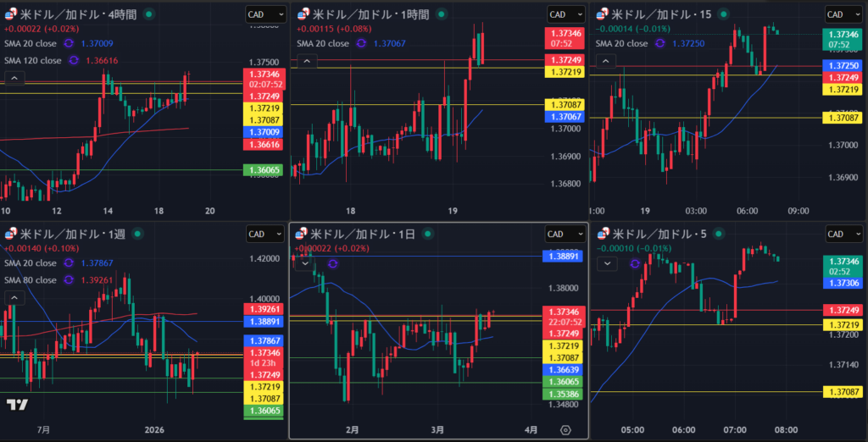The width and height of the screenshot is (868, 442).
Task: Click SMA 20 icon on 1-hour chart
Action: coord(360,43)
